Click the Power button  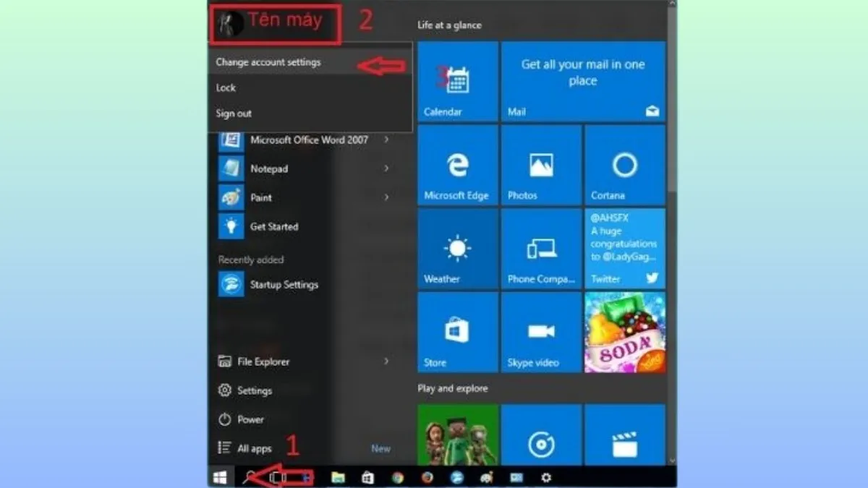(250, 419)
